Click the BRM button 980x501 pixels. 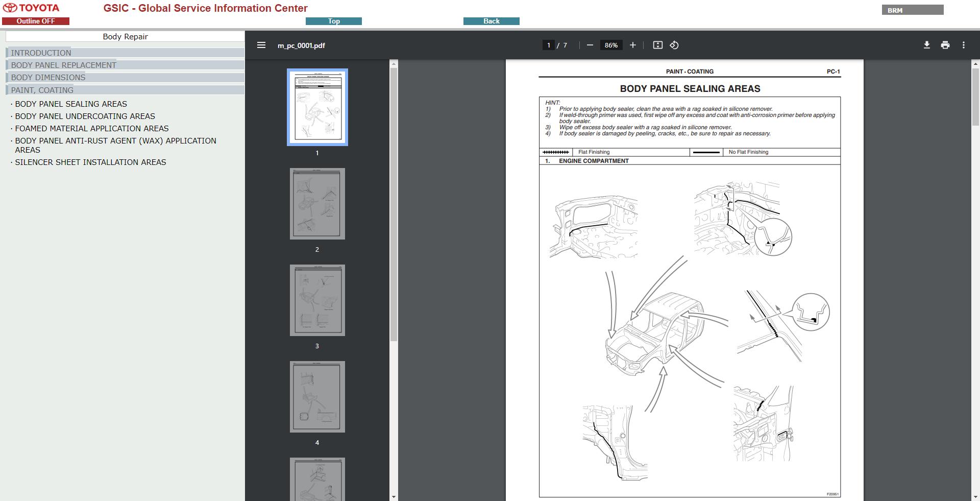913,10
